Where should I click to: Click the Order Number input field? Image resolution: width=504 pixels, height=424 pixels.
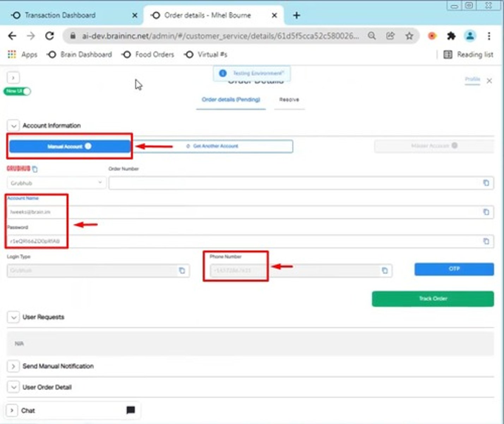click(x=301, y=183)
